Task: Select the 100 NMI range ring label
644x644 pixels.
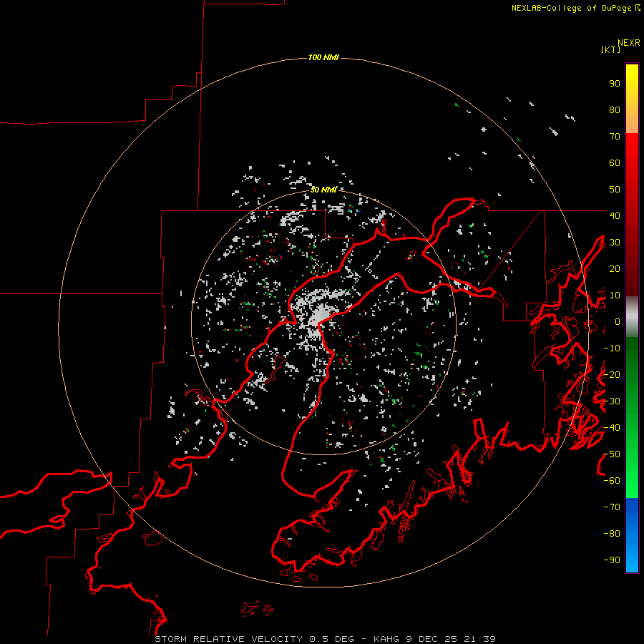Action: [323, 57]
